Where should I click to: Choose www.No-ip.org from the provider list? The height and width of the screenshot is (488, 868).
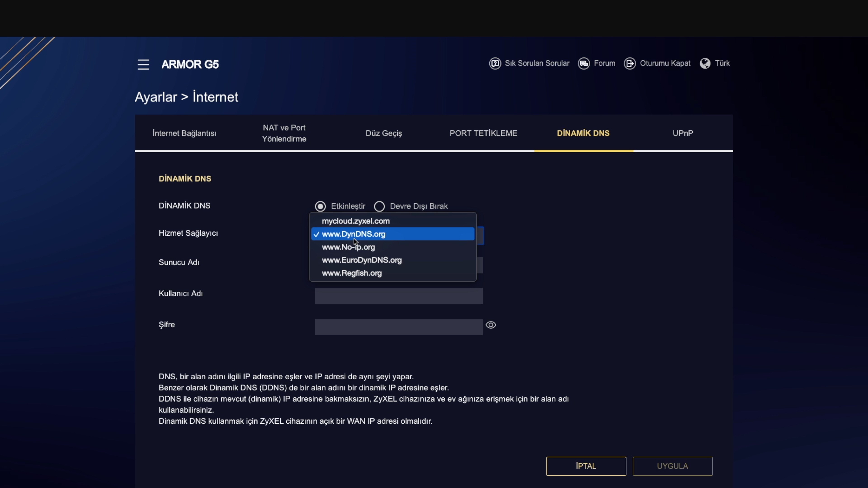click(x=393, y=247)
